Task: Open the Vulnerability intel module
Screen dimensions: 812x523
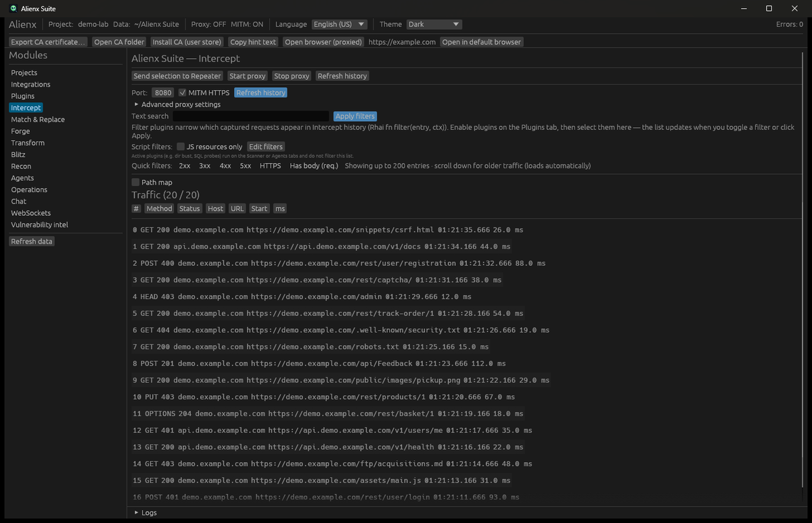Action: click(x=39, y=225)
